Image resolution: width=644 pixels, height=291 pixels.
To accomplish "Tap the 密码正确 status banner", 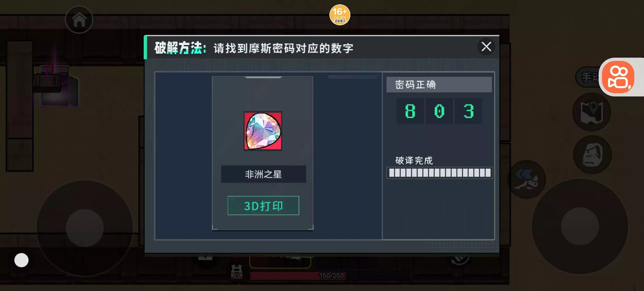I will pos(439,85).
